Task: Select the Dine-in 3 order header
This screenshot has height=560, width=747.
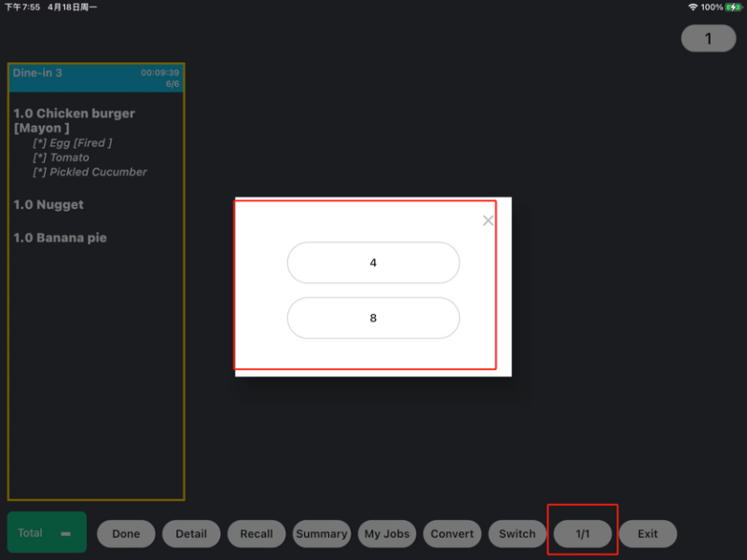Action: (96, 78)
